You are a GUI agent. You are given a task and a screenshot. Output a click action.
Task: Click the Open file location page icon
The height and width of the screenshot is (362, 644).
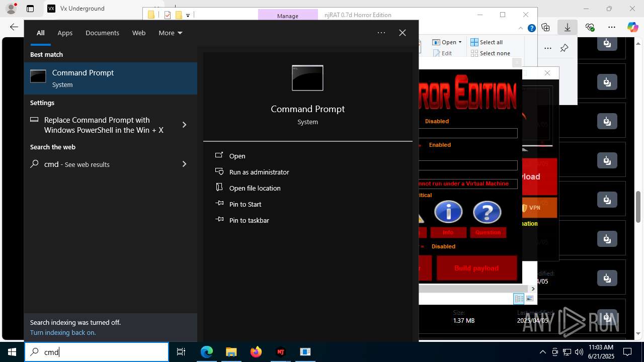point(219,187)
